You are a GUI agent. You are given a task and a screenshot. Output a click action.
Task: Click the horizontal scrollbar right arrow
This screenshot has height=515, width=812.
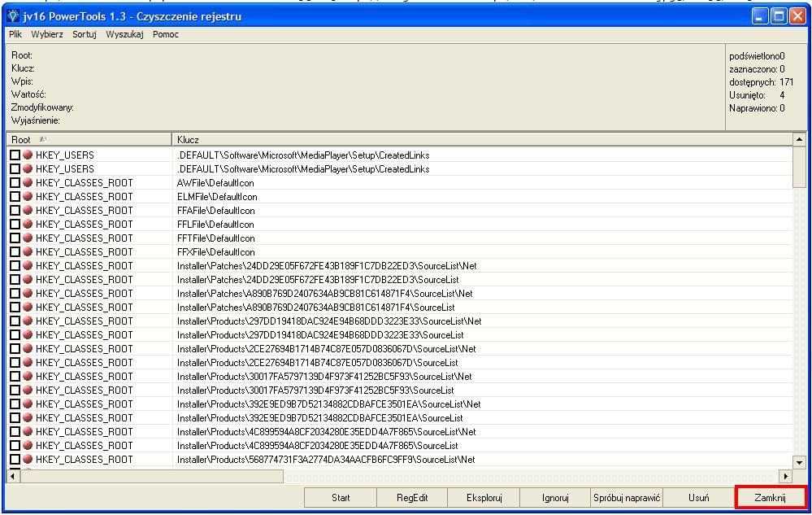coord(786,476)
